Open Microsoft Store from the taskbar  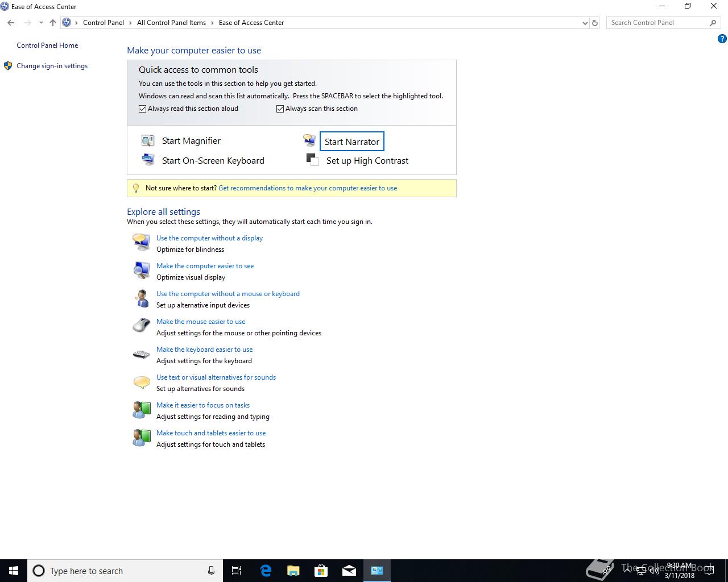(321, 571)
